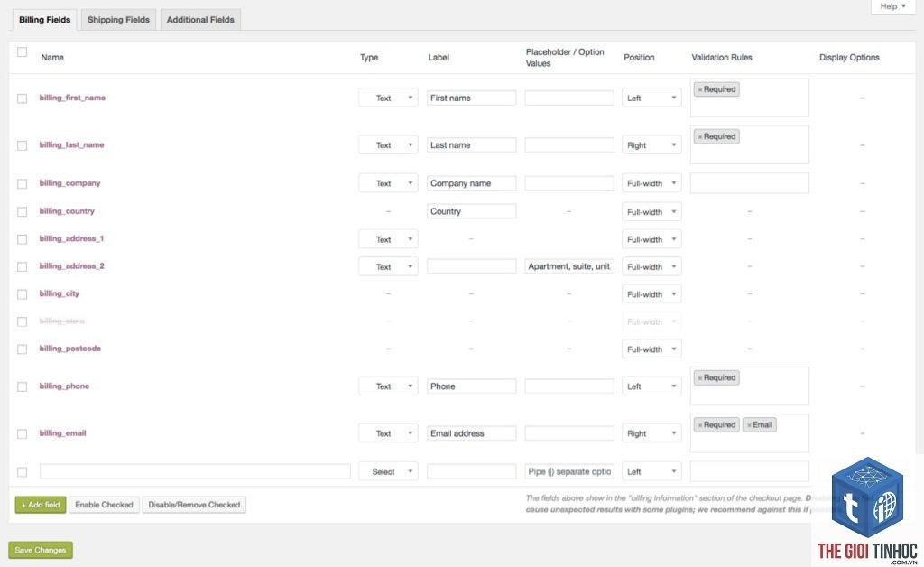
Task: Check the select-all header checkbox
Action: coord(22,51)
